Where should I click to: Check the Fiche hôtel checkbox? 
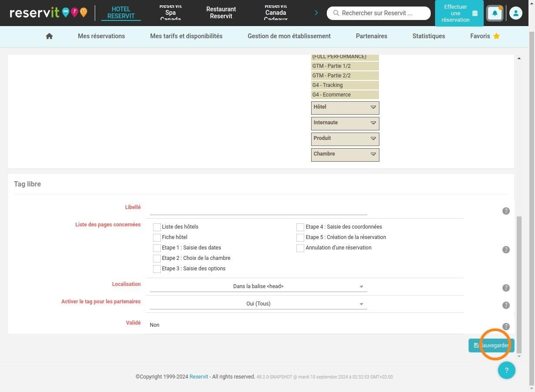coord(157,237)
